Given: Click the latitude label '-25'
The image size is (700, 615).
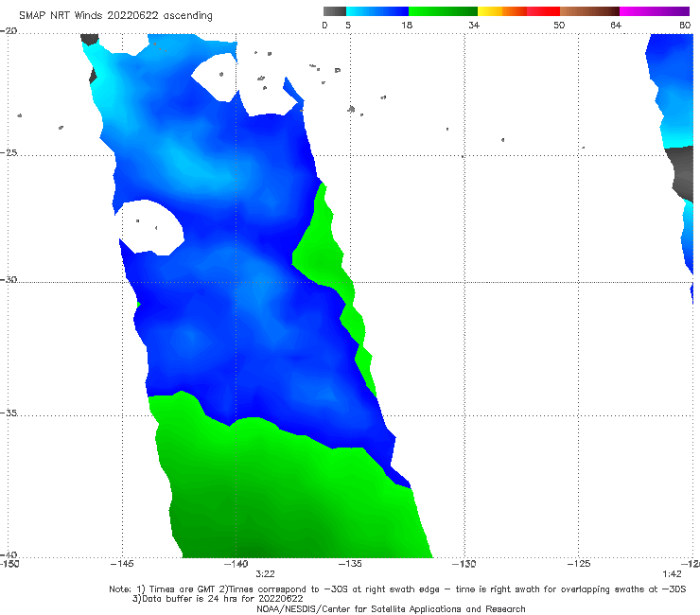Looking at the screenshot, I should (9, 152).
